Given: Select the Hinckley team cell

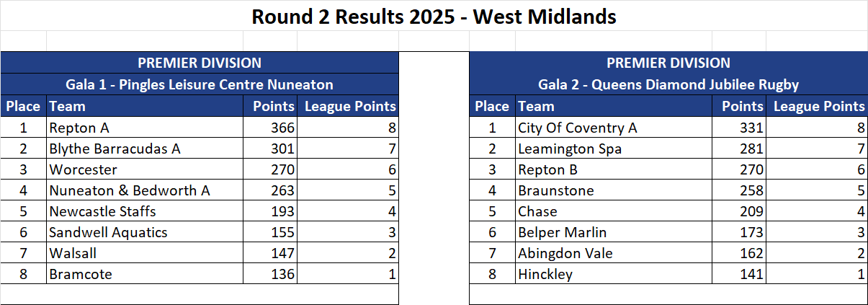Looking at the screenshot, I should tap(614, 274).
